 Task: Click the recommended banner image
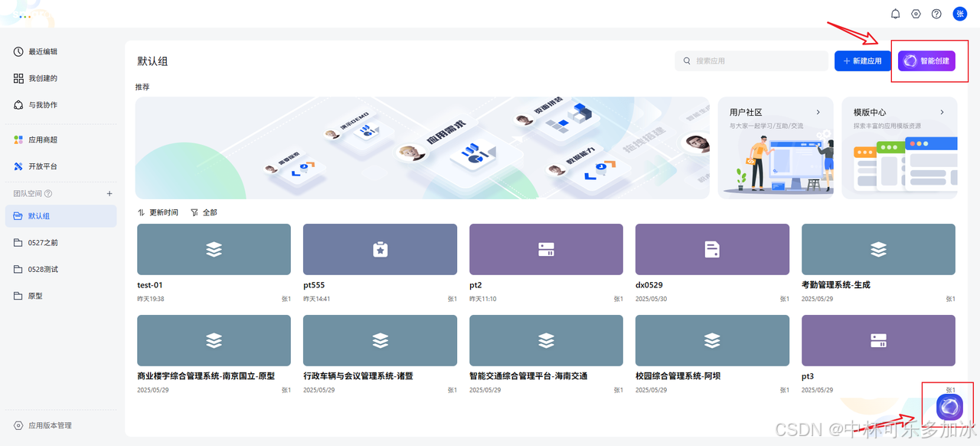[x=423, y=148]
